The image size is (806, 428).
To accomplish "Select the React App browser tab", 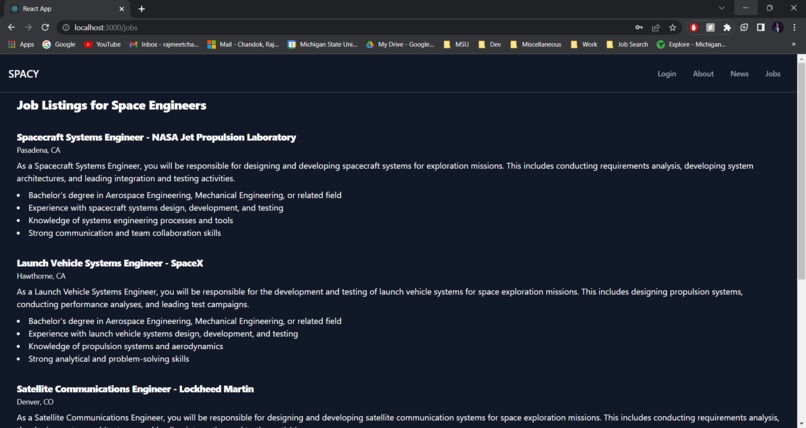I will (67, 9).
